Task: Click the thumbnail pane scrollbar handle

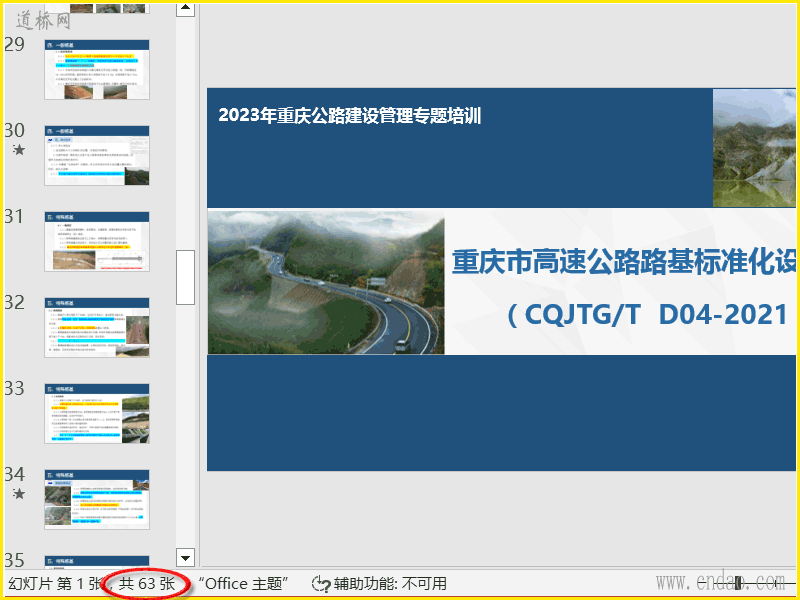Action: tap(185, 277)
